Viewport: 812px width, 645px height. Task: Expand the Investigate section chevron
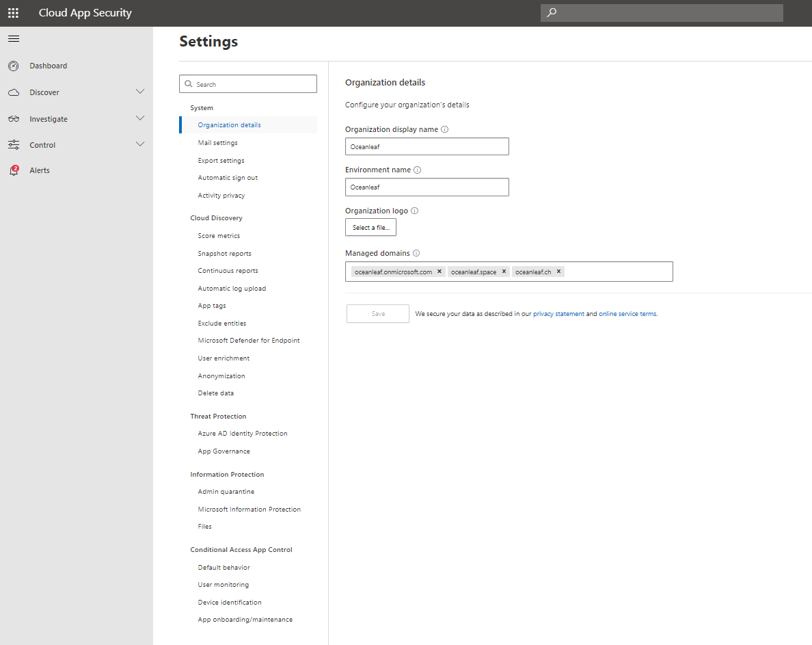[x=140, y=118]
